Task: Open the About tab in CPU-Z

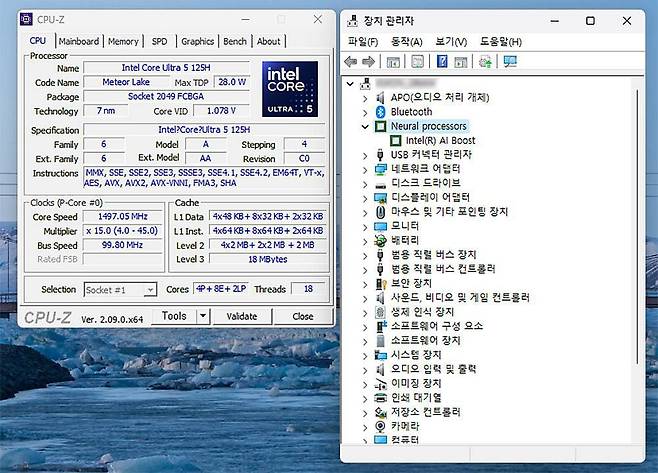Action: pos(269,41)
